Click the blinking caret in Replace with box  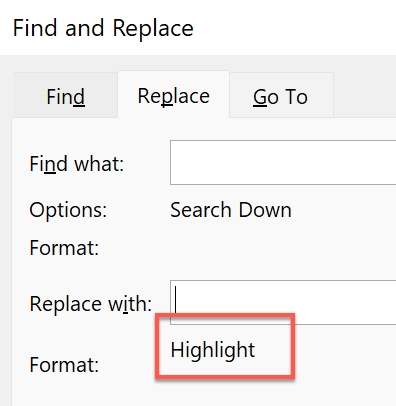click(x=175, y=300)
